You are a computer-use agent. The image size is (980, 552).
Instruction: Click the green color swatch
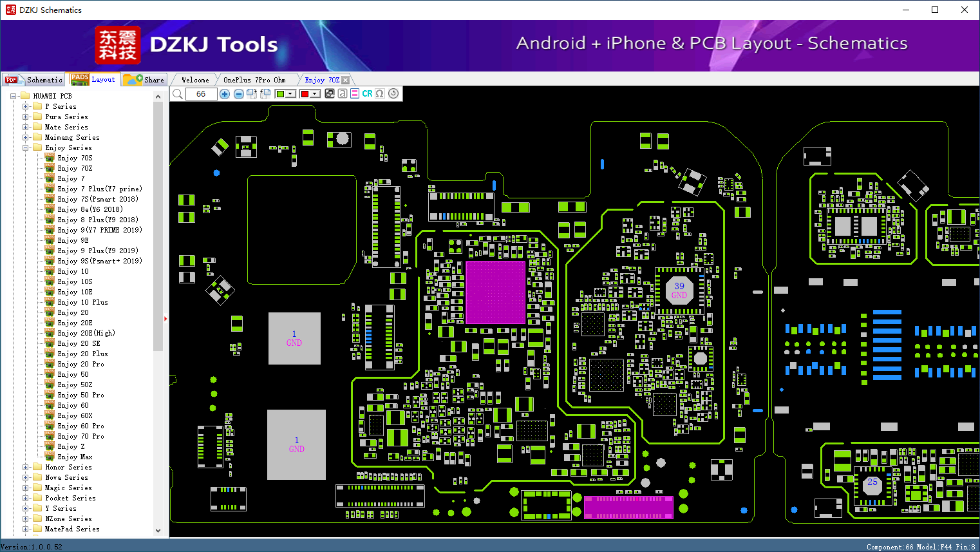click(x=280, y=94)
